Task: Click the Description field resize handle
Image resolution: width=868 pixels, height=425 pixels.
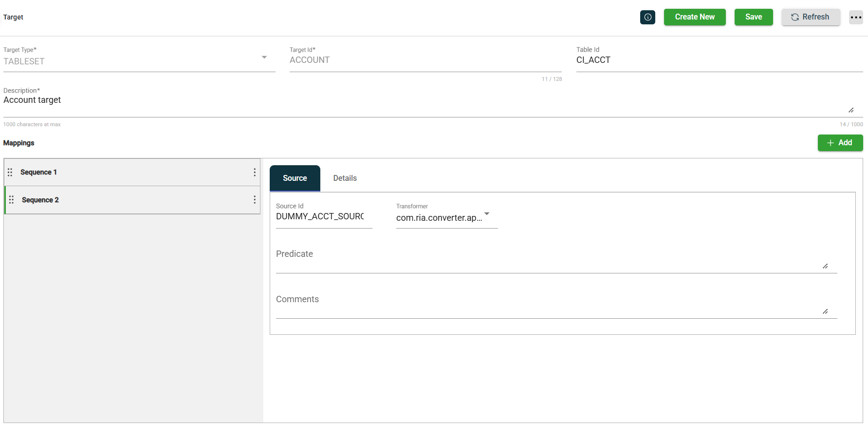Action: click(x=850, y=110)
